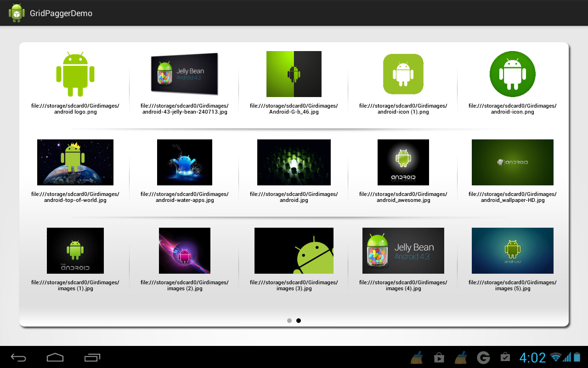The width and height of the screenshot is (588, 368).
Task: Tap the GridPaggerDemo app icon
Action: coord(17,13)
